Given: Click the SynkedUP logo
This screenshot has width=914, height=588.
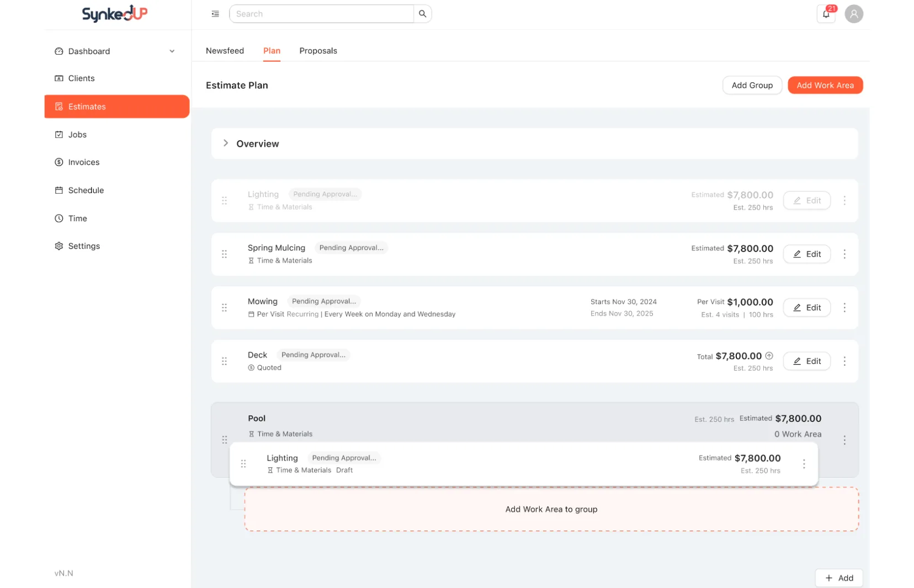Looking at the screenshot, I should [114, 14].
